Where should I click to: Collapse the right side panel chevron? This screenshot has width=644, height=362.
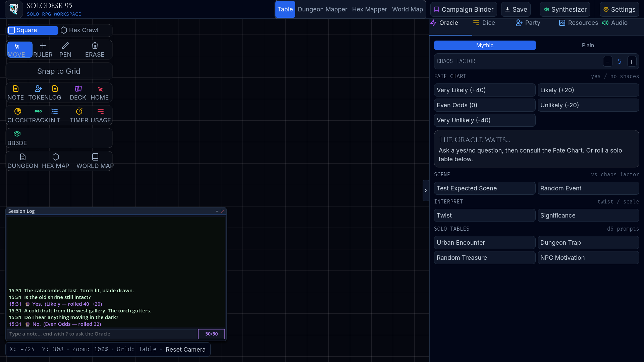(x=426, y=190)
